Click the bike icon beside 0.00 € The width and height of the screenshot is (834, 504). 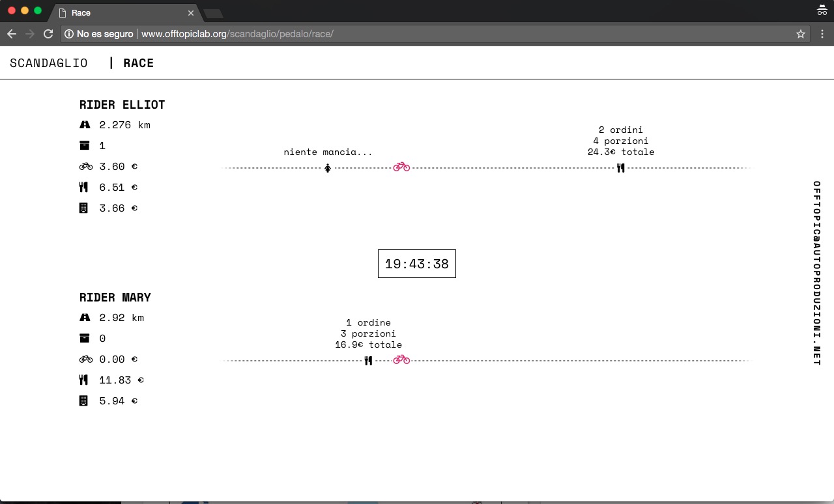85,359
